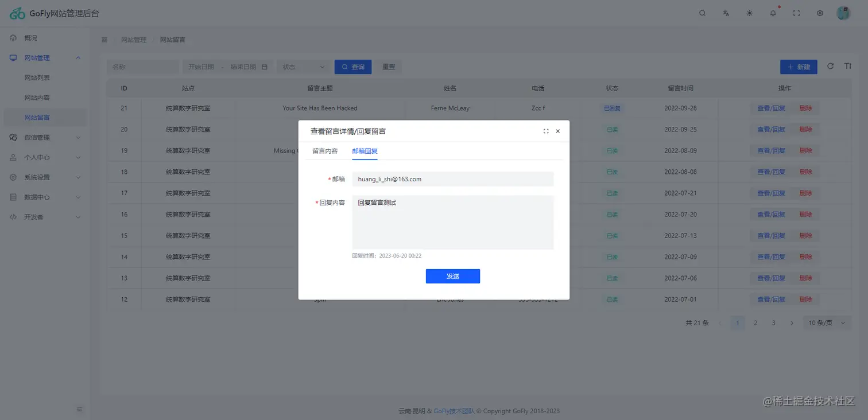
Task: Open the 状态 filter dropdown
Action: click(304, 67)
